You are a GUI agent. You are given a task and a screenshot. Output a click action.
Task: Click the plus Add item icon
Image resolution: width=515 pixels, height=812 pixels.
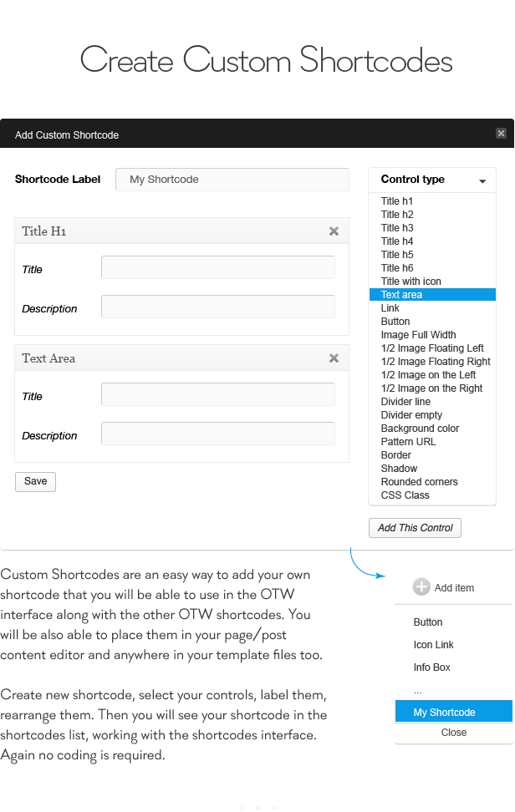421,587
